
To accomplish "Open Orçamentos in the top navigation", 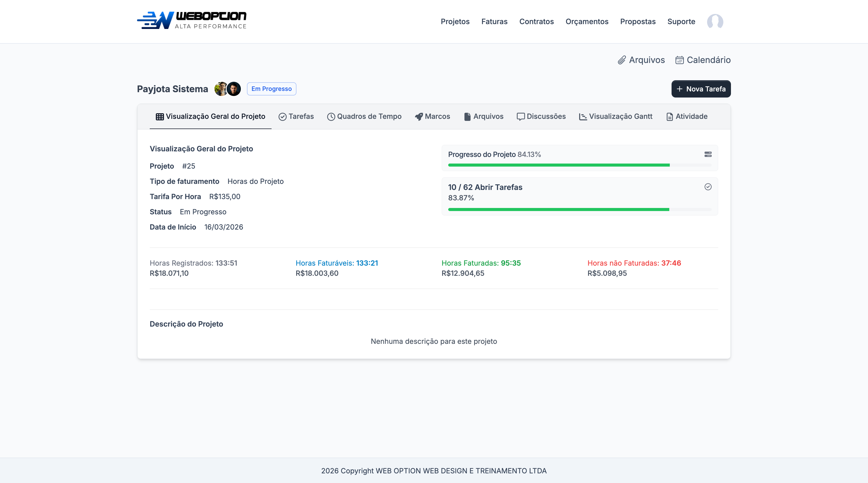I will point(587,22).
